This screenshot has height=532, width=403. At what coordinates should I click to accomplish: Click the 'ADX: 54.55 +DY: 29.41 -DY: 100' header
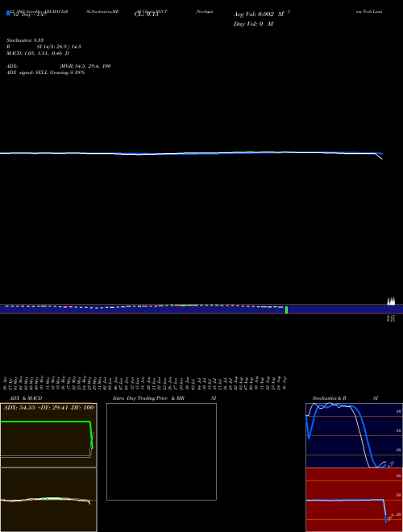point(48,407)
